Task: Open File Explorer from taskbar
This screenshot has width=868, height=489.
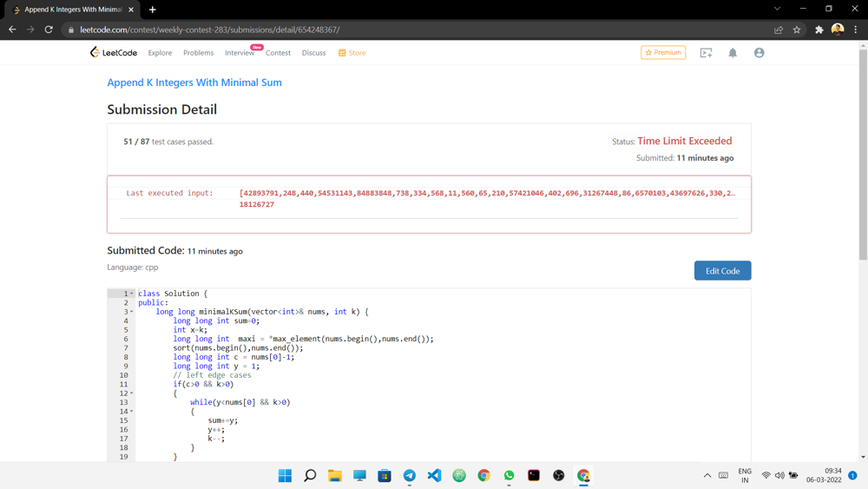Action: point(334,475)
